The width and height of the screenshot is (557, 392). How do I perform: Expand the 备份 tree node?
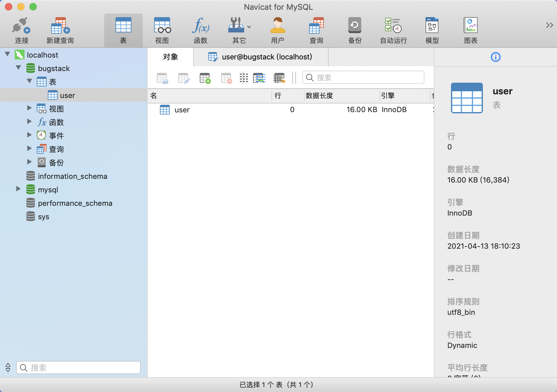29,162
